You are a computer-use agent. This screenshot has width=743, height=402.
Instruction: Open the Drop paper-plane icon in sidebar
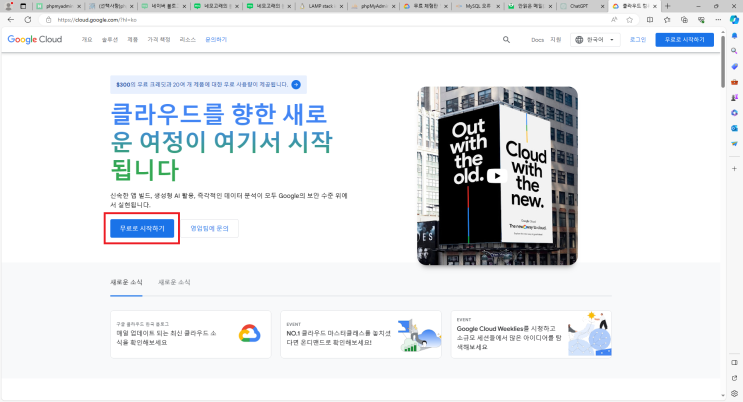point(734,144)
